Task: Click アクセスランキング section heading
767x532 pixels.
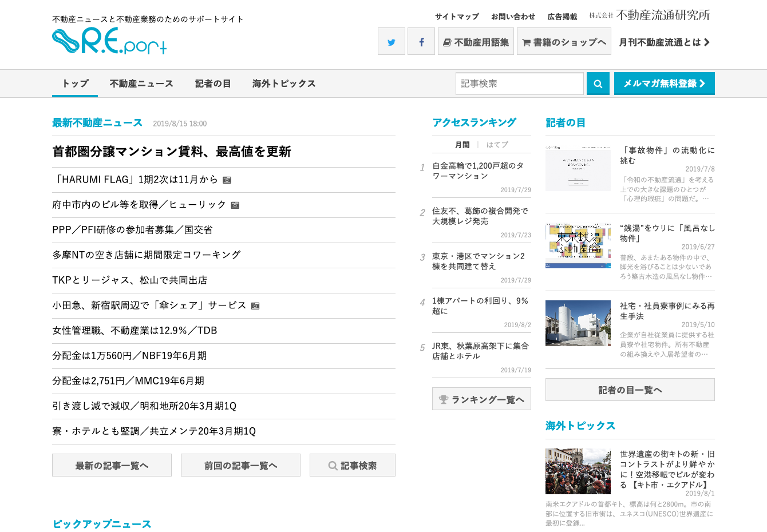Action: (x=474, y=122)
